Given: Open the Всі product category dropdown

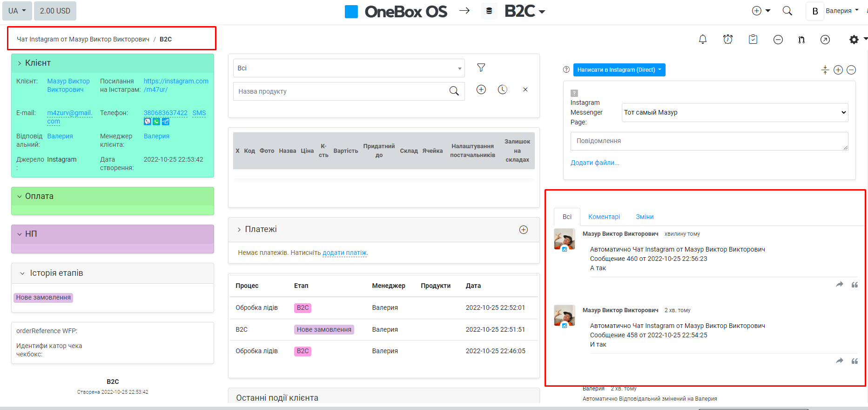Looking at the screenshot, I should click(x=349, y=68).
